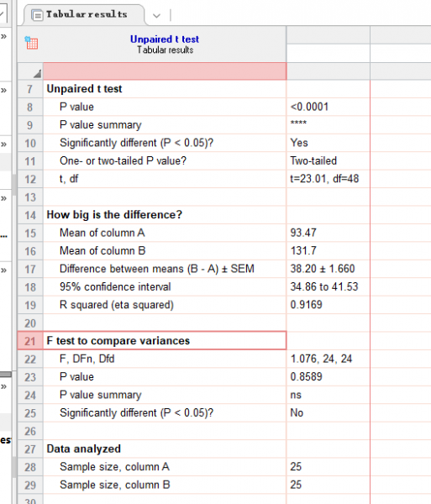This screenshot has height=504, width=431.
Task: Click the sheet icon on the Tabular results tab
Action: click(37, 15)
